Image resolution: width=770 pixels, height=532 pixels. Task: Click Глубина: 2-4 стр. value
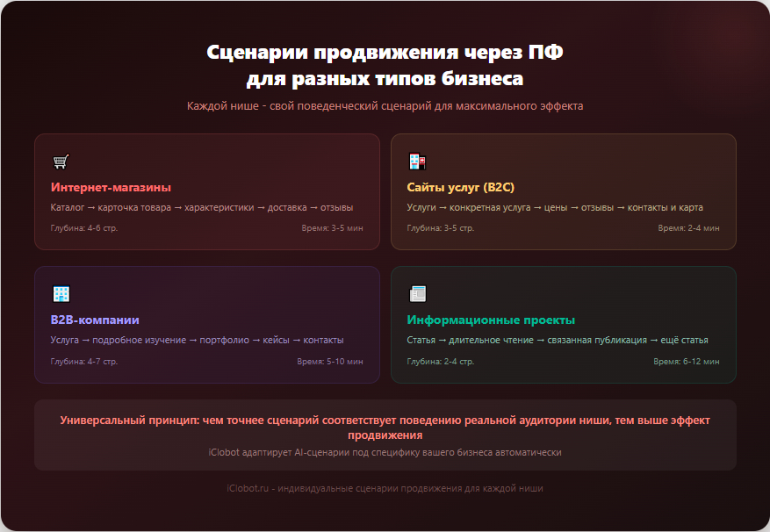(x=441, y=361)
